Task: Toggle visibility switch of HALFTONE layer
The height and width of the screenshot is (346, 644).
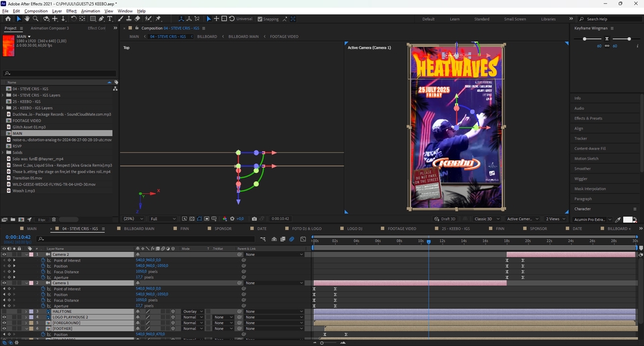Action: tap(4, 312)
